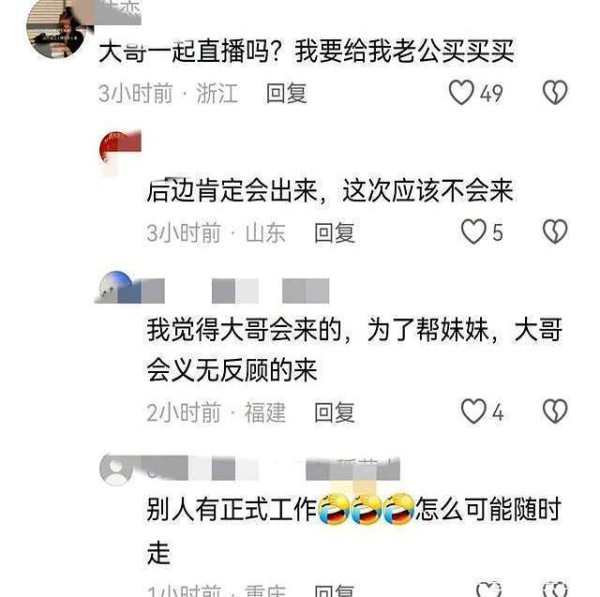Tap broken heart on Fujian comment

555,411
